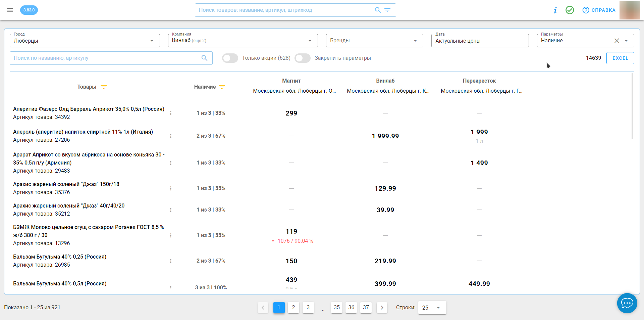The width and height of the screenshot is (644, 320).
Task: Open the info 'i' icon in header
Action: coord(555,10)
